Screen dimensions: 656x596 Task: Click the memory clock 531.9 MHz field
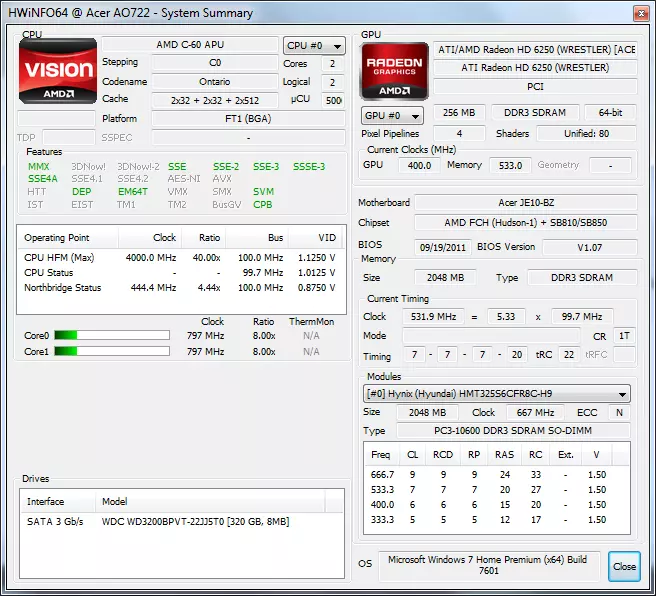(433, 317)
